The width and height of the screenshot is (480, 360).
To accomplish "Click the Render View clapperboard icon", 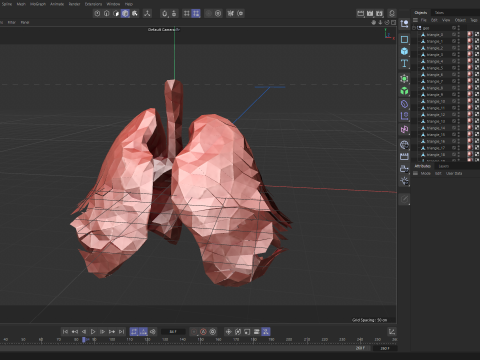I will [x=360, y=13].
